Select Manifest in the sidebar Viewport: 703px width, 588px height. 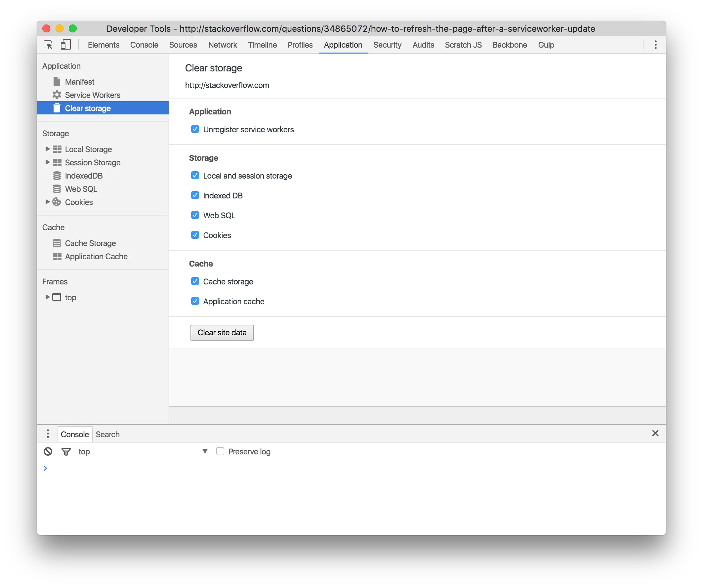pyautogui.click(x=79, y=82)
